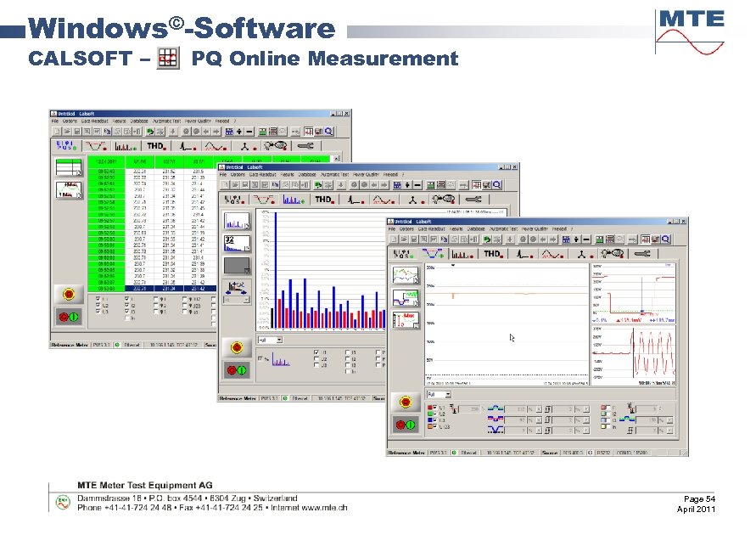Image resolution: width=756 pixels, height=535 pixels.
Task: Open the star vector diagram tab in the front window
Action: point(582,254)
